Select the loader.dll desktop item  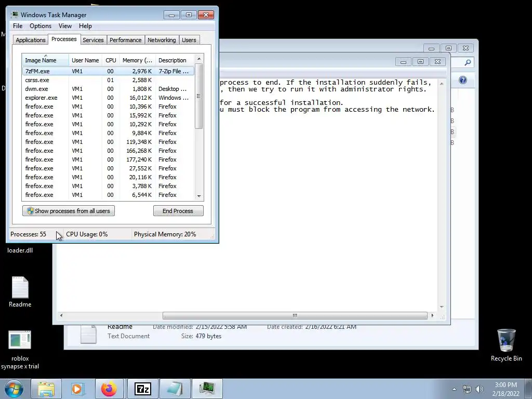20,250
